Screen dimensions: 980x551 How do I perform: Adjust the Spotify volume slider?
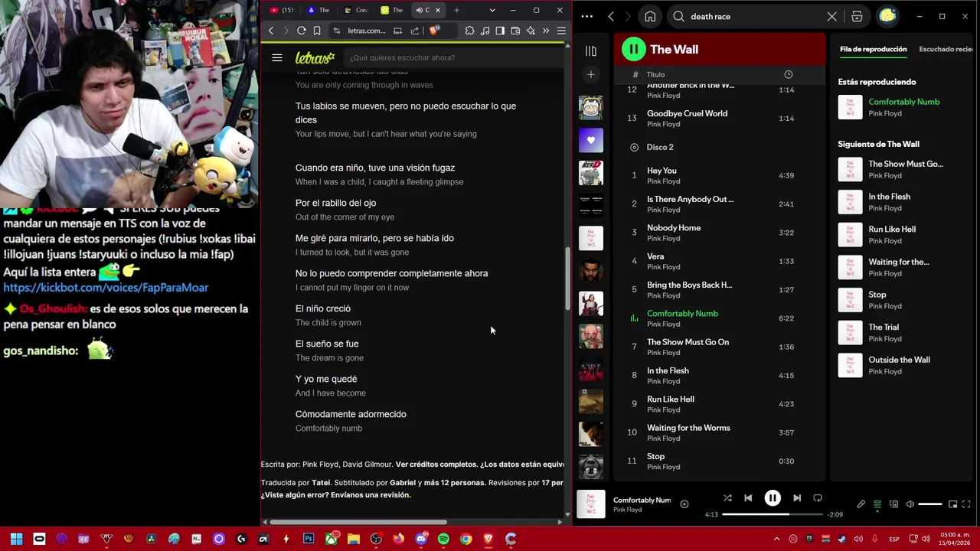(x=930, y=504)
